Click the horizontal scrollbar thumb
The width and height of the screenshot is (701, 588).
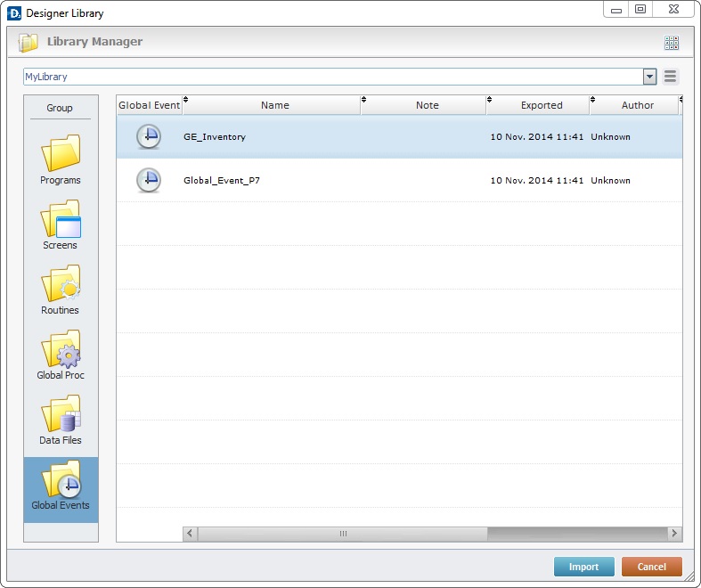pyautogui.click(x=343, y=533)
